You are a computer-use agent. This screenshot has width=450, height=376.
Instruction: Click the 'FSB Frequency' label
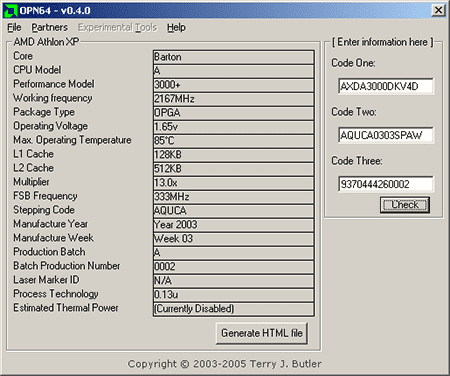click(45, 196)
